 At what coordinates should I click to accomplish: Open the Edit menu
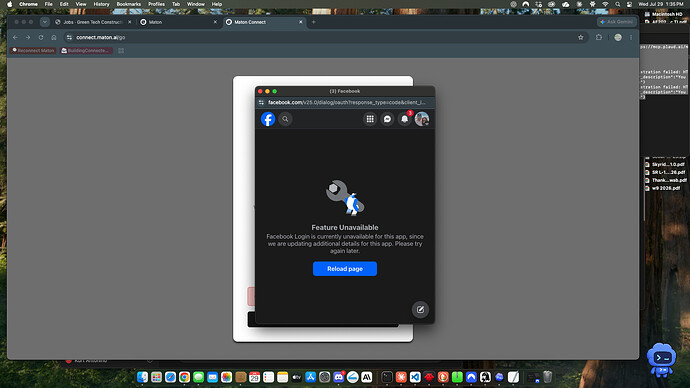[64, 4]
